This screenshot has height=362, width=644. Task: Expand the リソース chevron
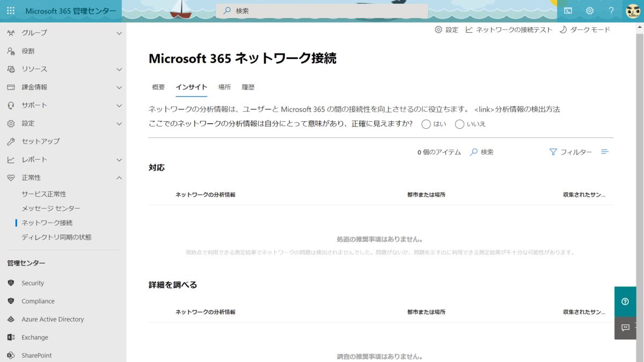[x=119, y=69]
